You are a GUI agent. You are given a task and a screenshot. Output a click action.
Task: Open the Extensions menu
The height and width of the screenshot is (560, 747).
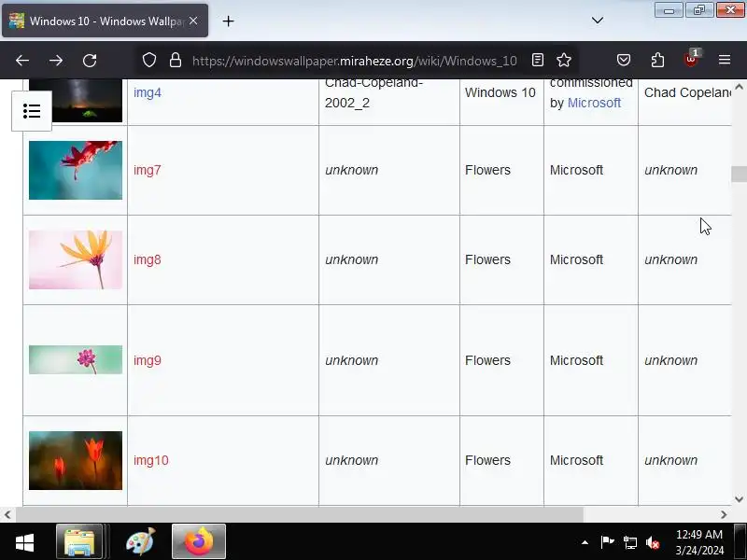(657, 60)
